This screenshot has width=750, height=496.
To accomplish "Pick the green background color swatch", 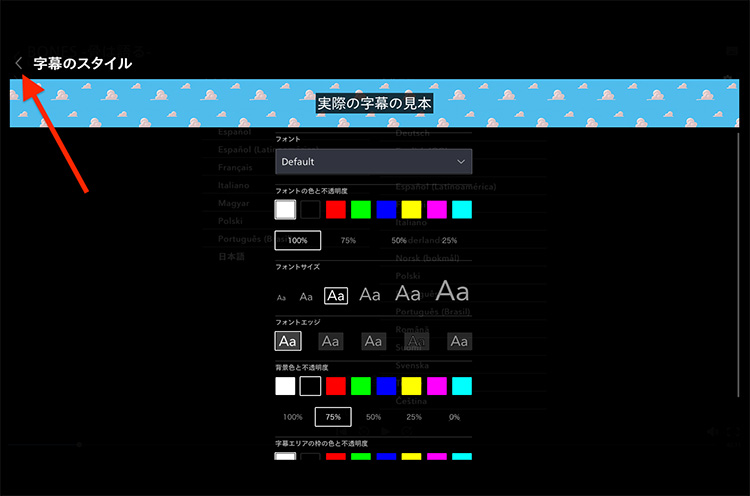I will pyautogui.click(x=361, y=386).
